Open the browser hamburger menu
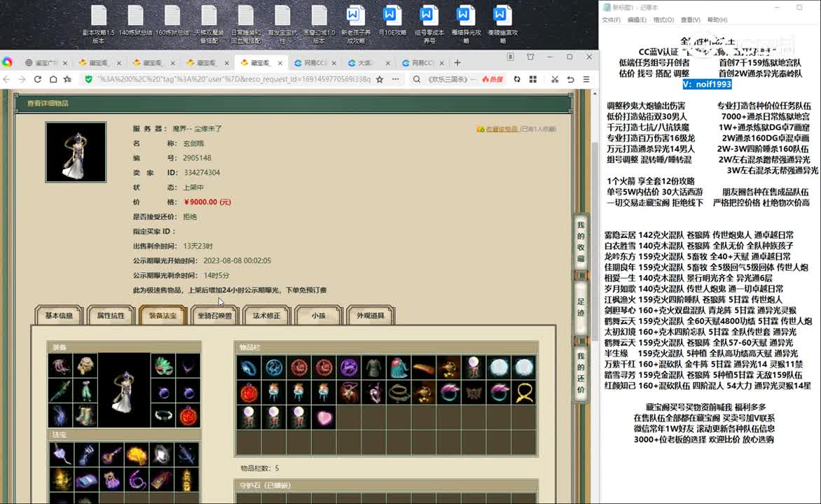Viewport: 821px width, 504px height. pos(586,79)
